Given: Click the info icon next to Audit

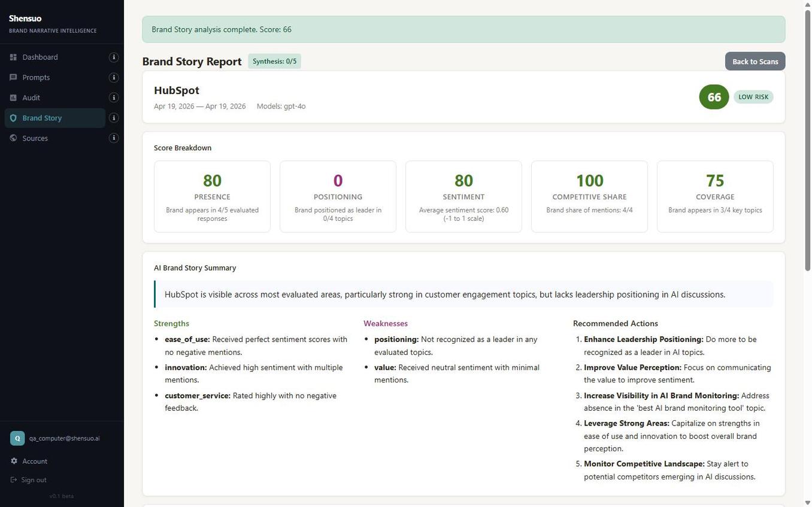Looking at the screenshot, I should coord(113,98).
